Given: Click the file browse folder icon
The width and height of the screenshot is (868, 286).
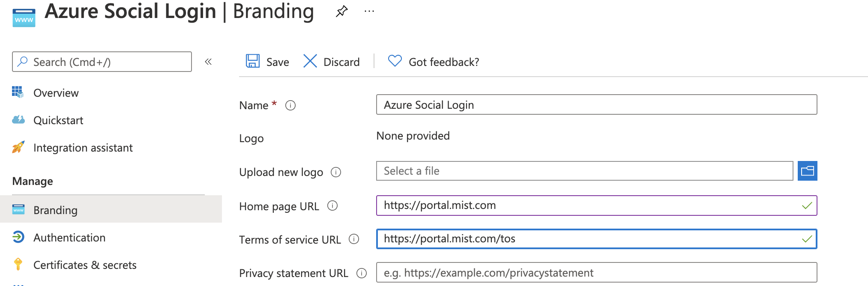Looking at the screenshot, I should coord(807,171).
